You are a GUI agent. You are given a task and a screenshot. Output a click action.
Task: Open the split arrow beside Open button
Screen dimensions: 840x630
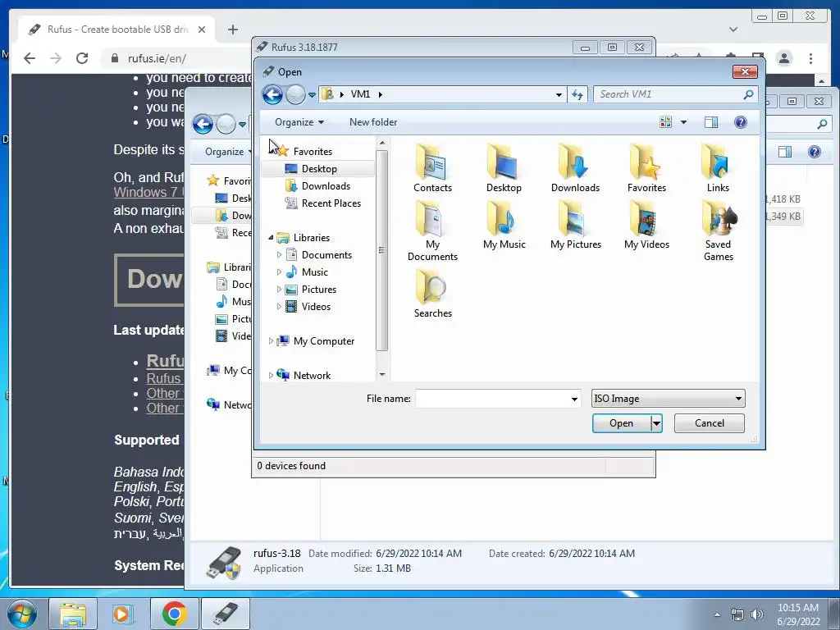tap(656, 423)
